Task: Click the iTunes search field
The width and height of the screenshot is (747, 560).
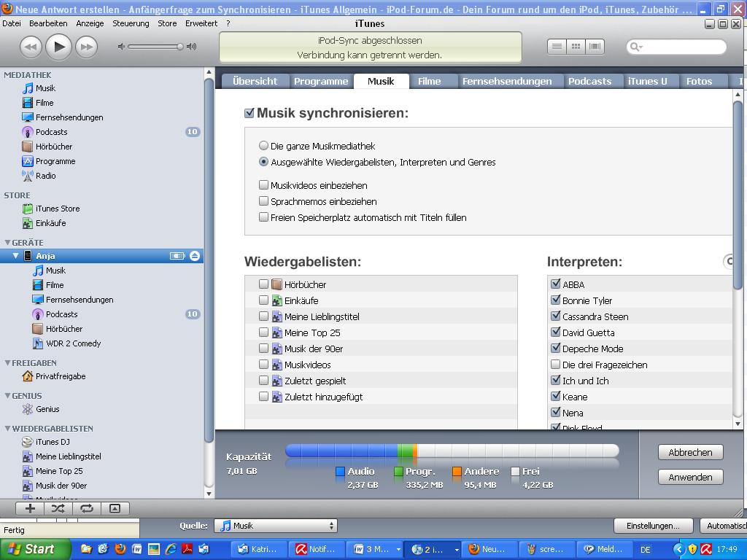Action: (676, 47)
